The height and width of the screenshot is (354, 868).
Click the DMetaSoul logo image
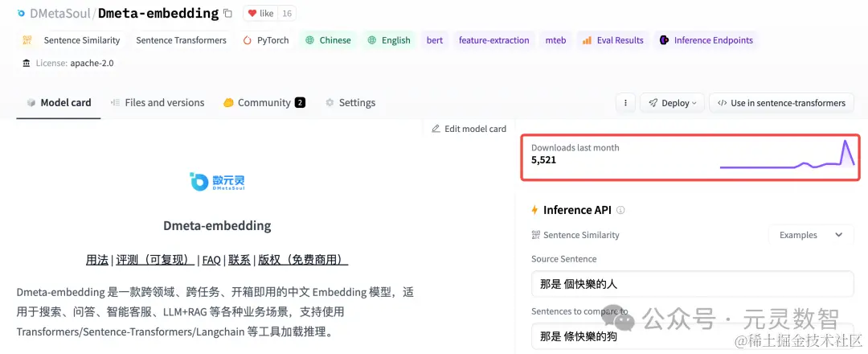tap(217, 181)
